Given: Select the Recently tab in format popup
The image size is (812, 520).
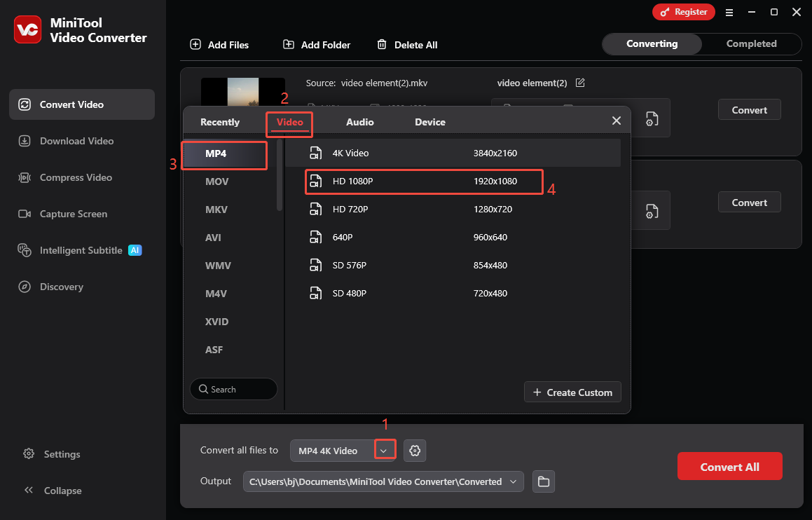Looking at the screenshot, I should tap(220, 122).
